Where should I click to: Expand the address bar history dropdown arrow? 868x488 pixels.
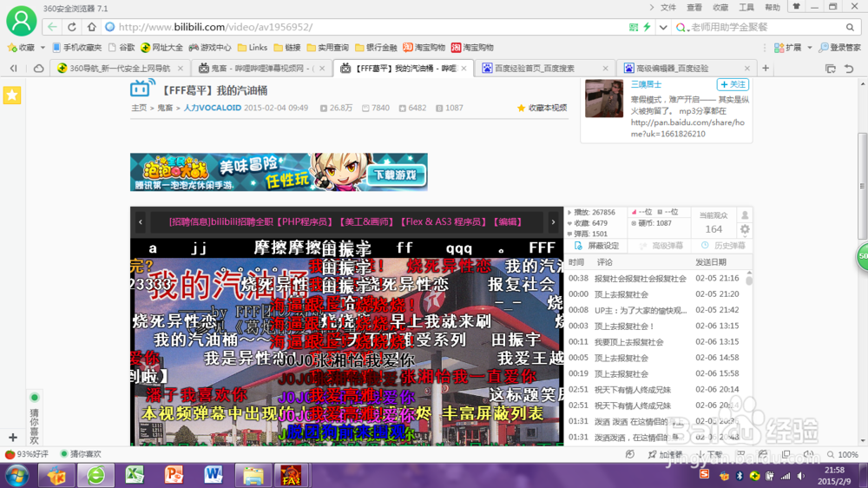pos(662,27)
